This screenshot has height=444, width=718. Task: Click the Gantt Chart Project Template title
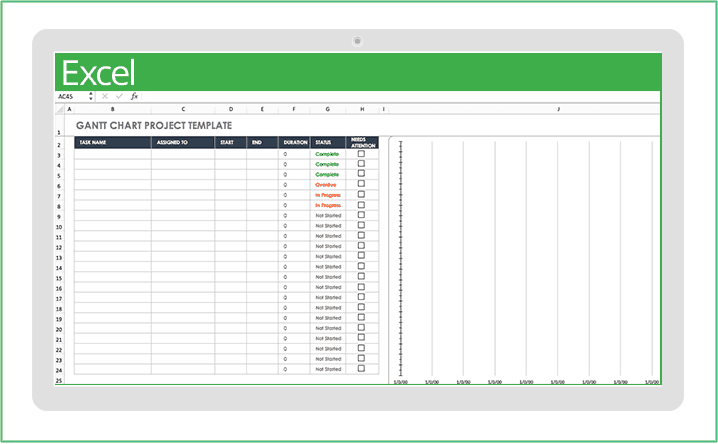point(154,126)
